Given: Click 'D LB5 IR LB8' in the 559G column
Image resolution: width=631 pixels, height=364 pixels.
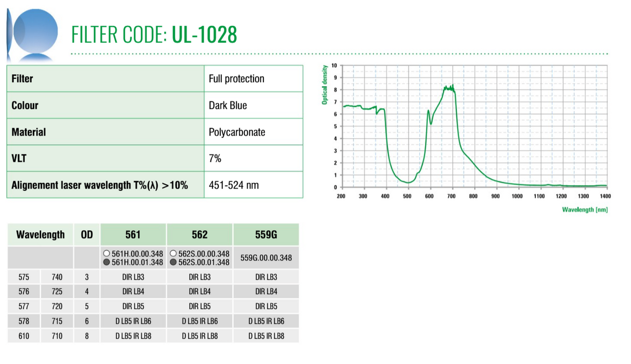Looking at the screenshot, I should (x=266, y=336).
